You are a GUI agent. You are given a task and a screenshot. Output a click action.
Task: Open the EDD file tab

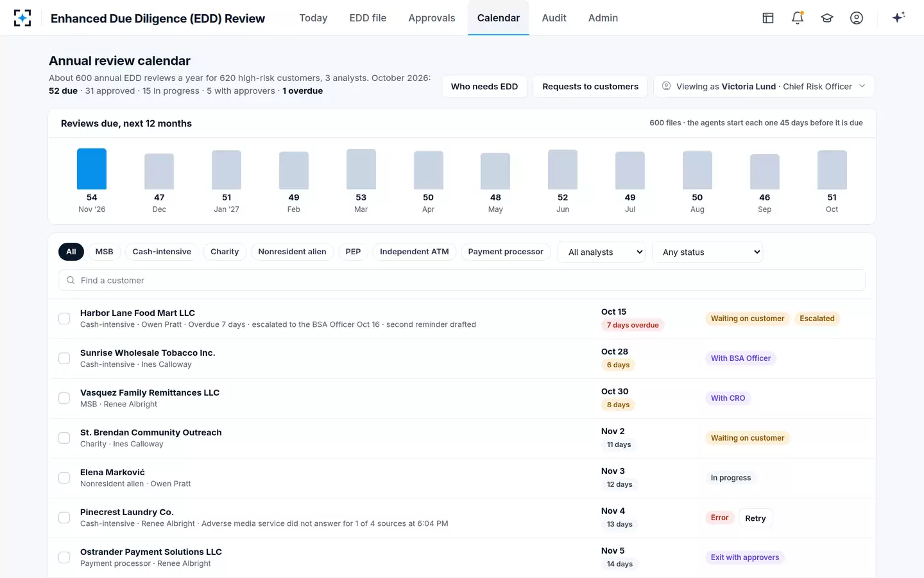coord(368,18)
